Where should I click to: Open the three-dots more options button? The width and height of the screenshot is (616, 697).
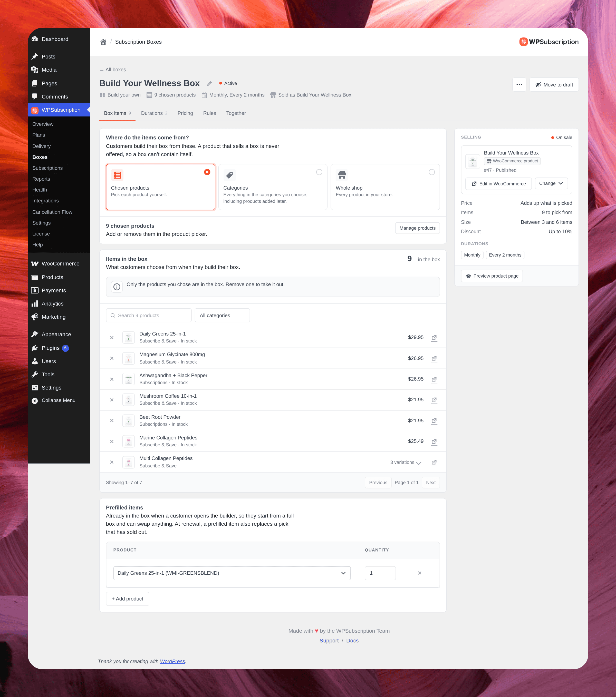(519, 85)
